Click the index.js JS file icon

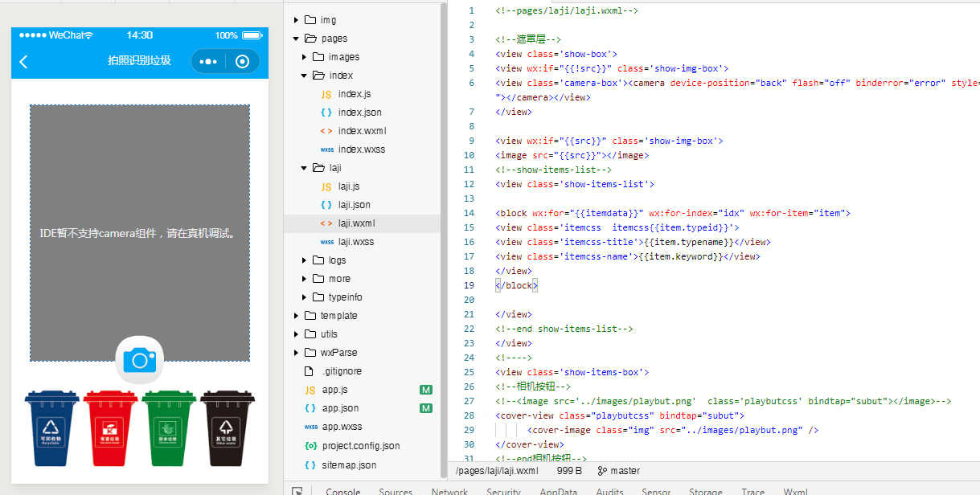click(x=326, y=94)
